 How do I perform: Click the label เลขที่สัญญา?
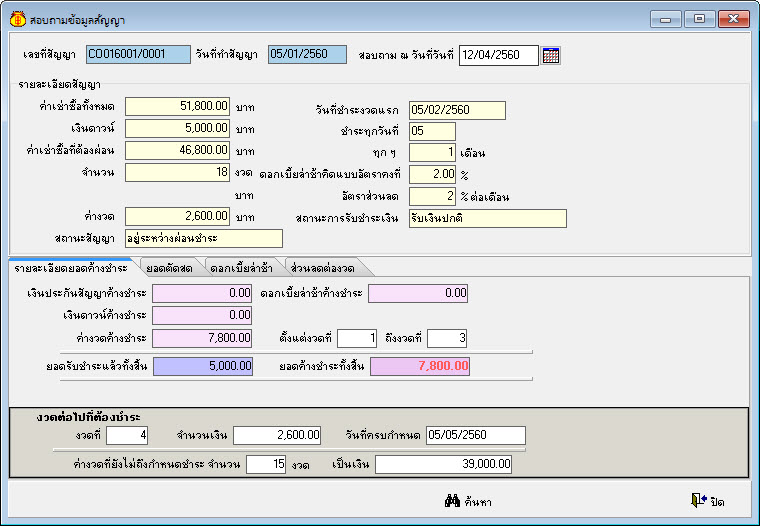coord(49,55)
